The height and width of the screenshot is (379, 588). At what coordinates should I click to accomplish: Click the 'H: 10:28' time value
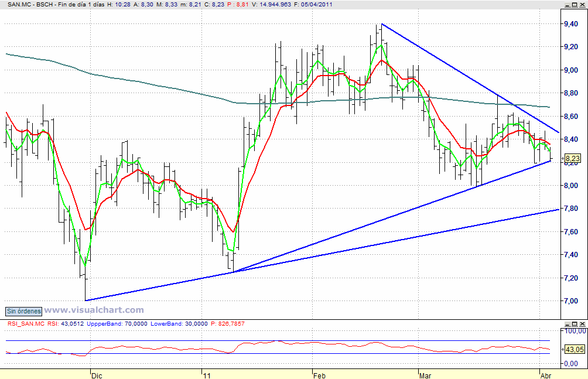coord(118,5)
